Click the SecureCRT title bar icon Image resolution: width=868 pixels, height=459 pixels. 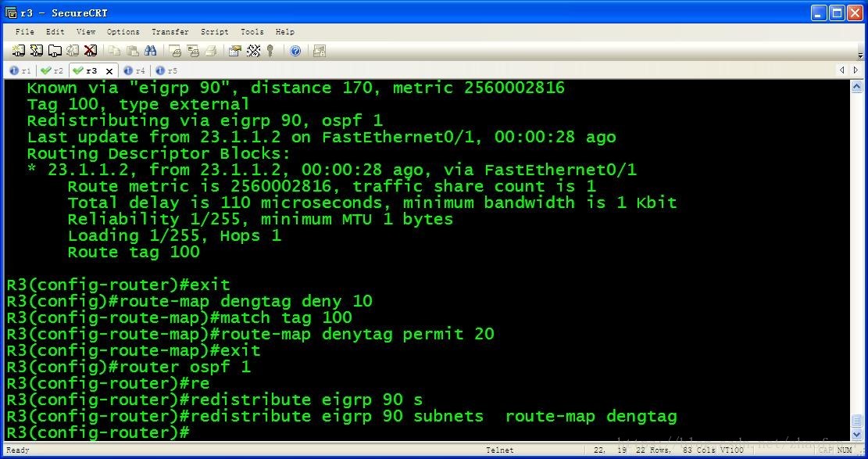(10, 13)
